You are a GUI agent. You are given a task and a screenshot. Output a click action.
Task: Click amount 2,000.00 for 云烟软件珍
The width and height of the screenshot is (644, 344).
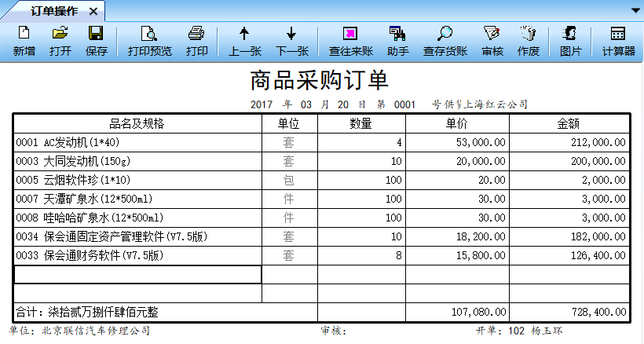pyautogui.click(x=569, y=180)
